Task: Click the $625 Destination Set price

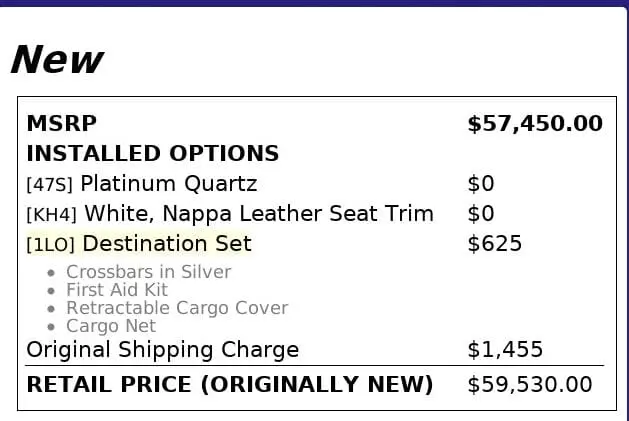Action: pyautogui.click(x=494, y=244)
